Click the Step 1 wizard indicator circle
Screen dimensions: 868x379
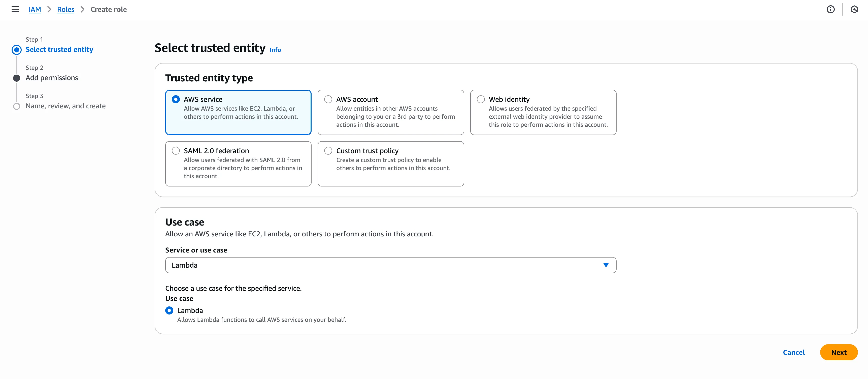click(17, 50)
